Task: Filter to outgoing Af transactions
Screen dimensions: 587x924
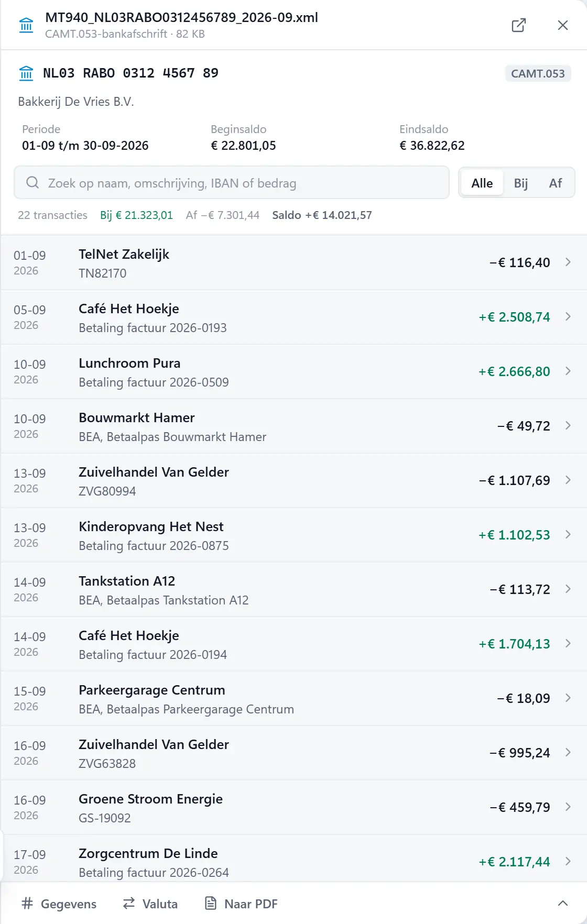Action: (556, 183)
